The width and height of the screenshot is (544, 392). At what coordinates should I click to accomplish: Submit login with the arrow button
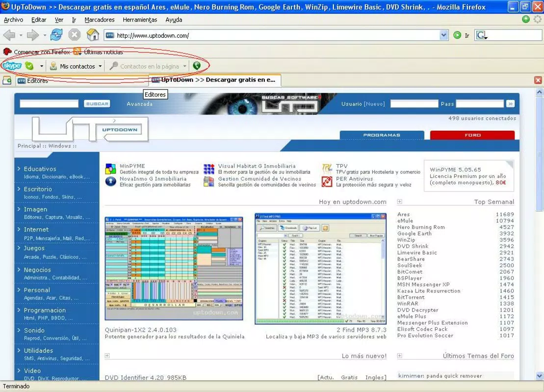pos(510,103)
